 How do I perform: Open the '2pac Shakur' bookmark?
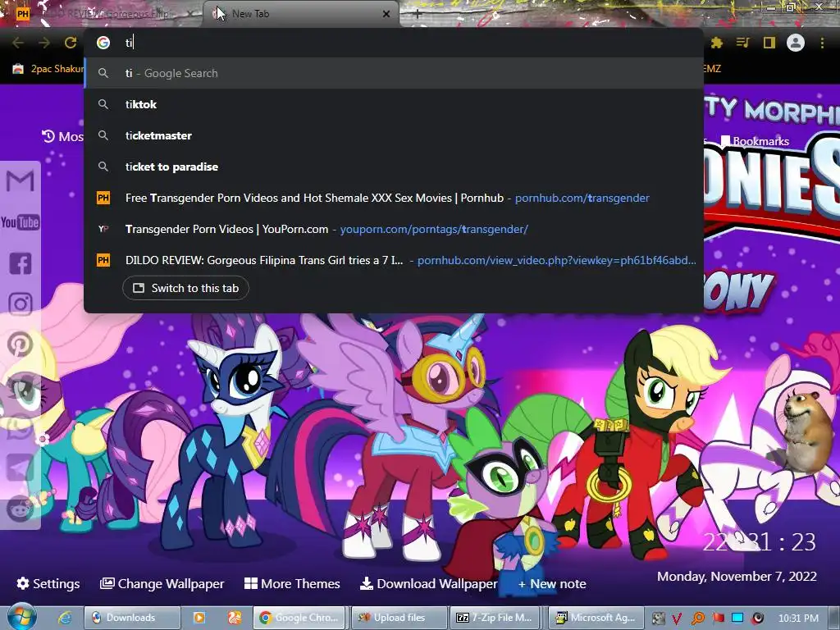point(48,69)
